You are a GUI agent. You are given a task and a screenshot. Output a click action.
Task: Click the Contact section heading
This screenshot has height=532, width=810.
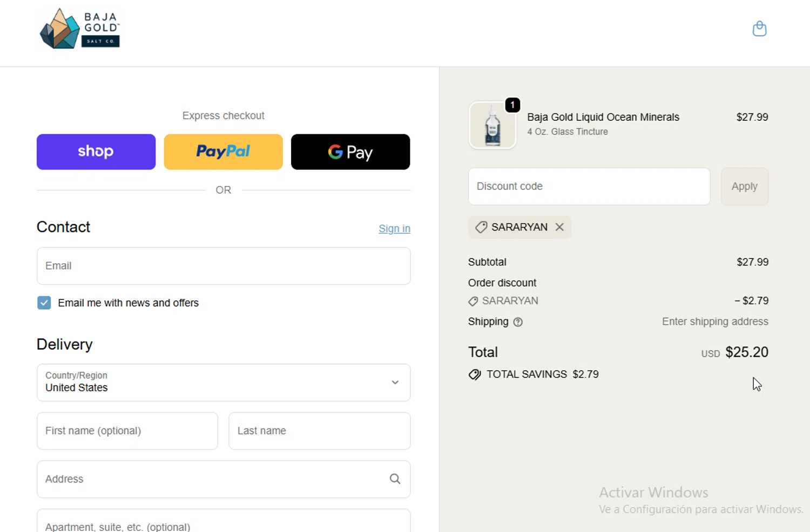point(63,227)
